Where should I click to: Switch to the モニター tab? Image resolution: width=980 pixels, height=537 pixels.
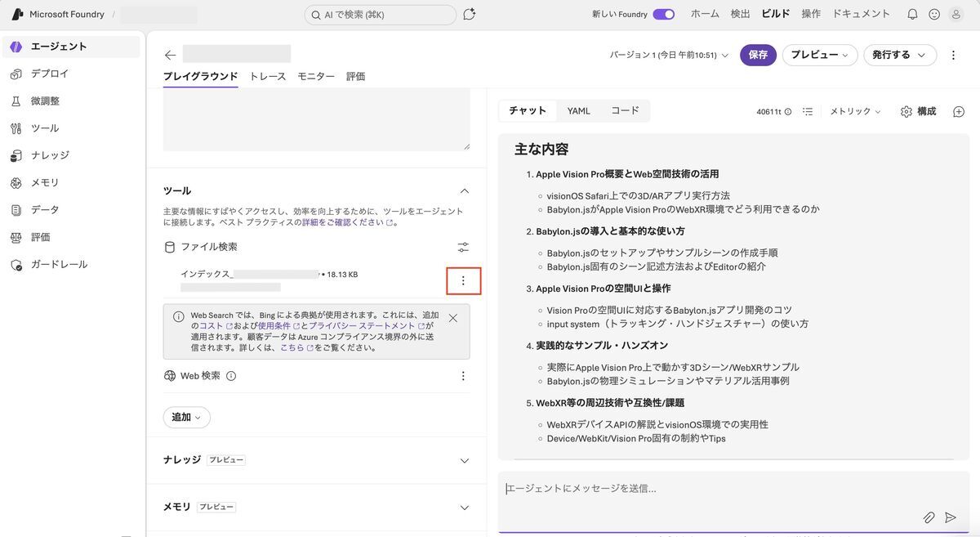316,76
